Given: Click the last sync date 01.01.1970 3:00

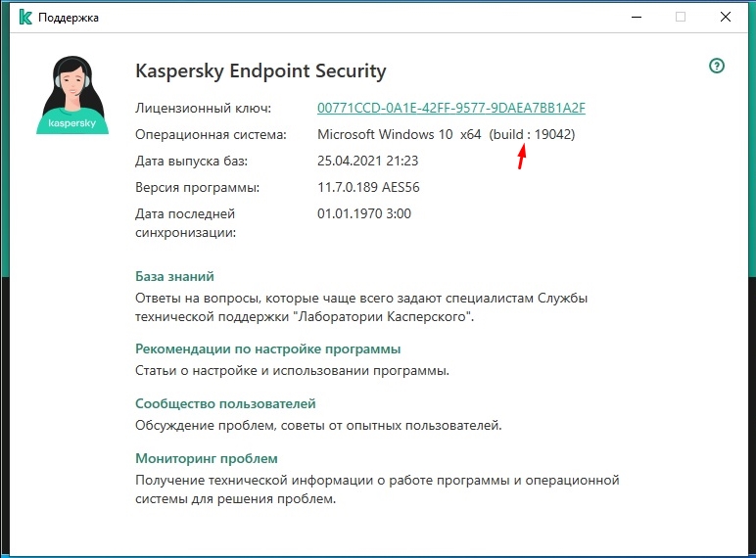Looking at the screenshot, I should [x=364, y=213].
